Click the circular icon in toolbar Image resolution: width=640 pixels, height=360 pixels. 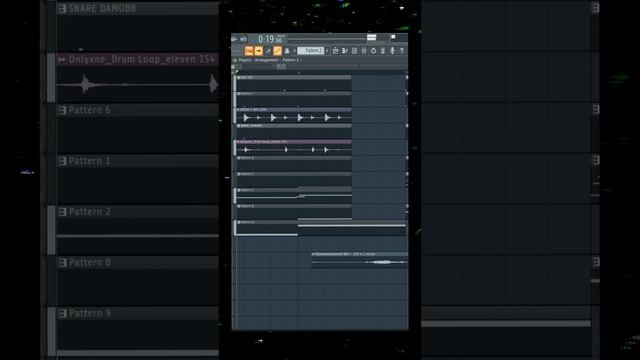(x=373, y=51)
